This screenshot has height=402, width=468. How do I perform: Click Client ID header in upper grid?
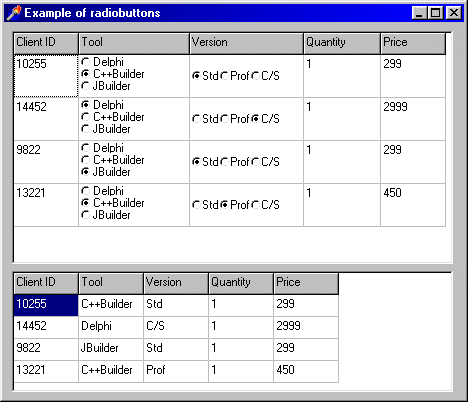coord(46,43)
